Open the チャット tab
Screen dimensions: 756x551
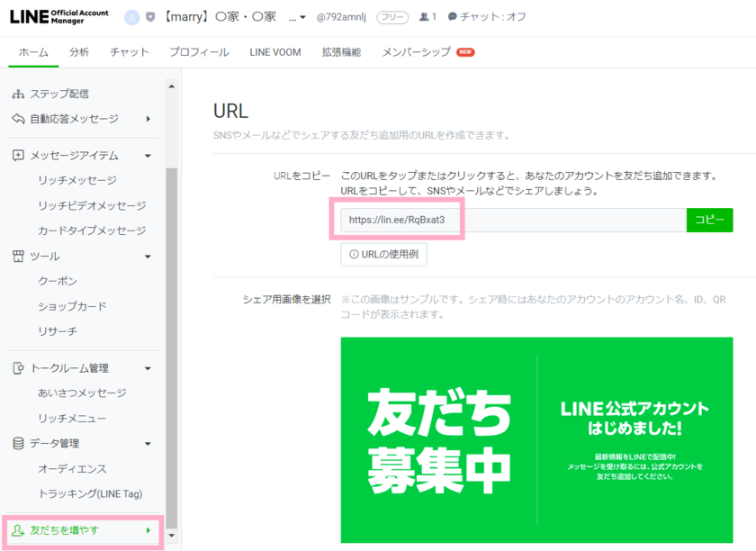click(x=130, y=52)
